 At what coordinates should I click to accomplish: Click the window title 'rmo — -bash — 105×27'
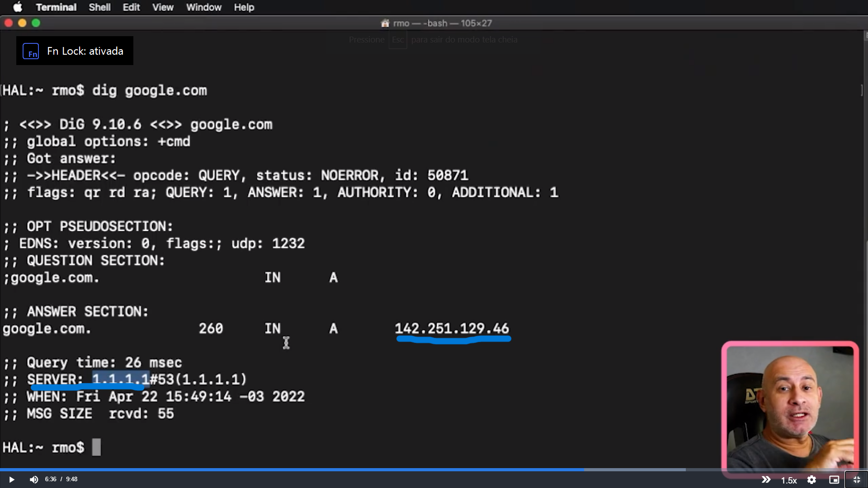(x=442, y=23)
